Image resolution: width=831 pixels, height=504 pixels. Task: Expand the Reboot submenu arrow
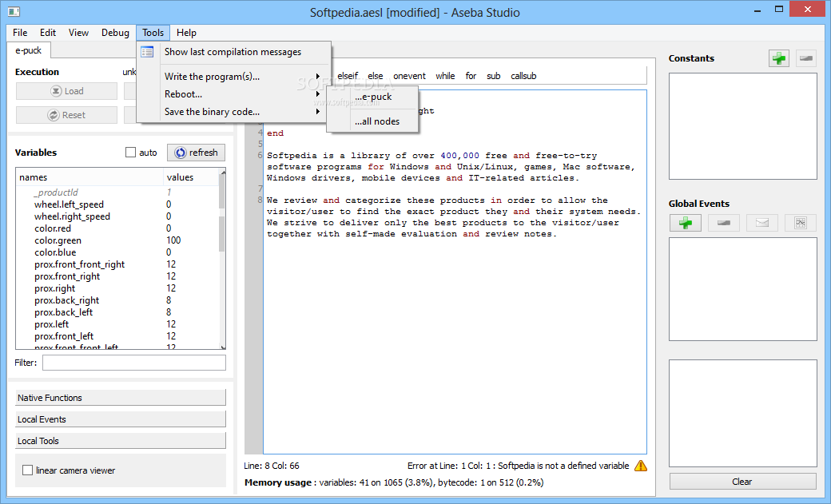click(317, 93)
